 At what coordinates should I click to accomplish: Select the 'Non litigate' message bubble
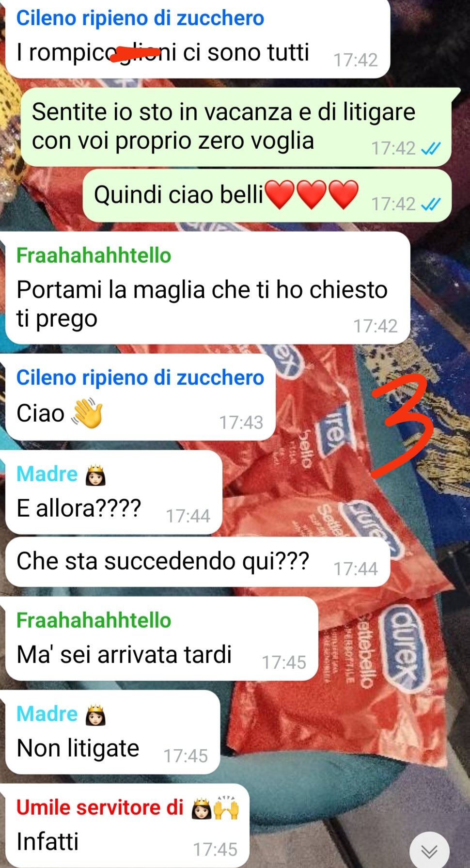coord(112,732)
